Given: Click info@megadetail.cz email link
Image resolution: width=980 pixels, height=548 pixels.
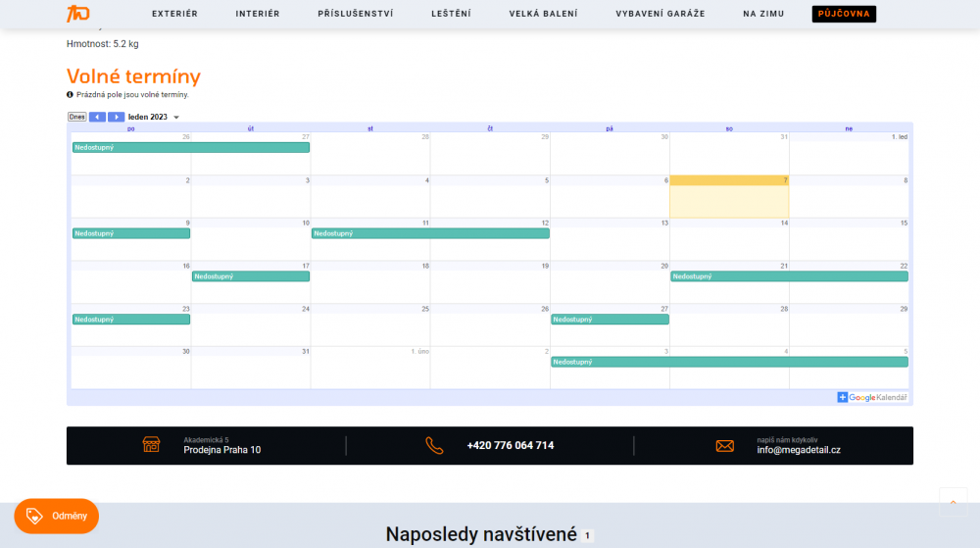Looking at the screenshot, I should coord(798,450).
